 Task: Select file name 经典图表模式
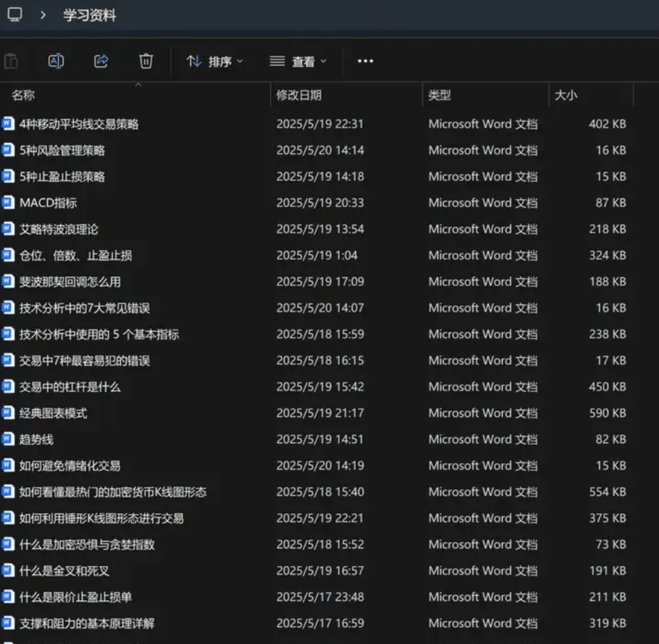(x=53, y=413)
